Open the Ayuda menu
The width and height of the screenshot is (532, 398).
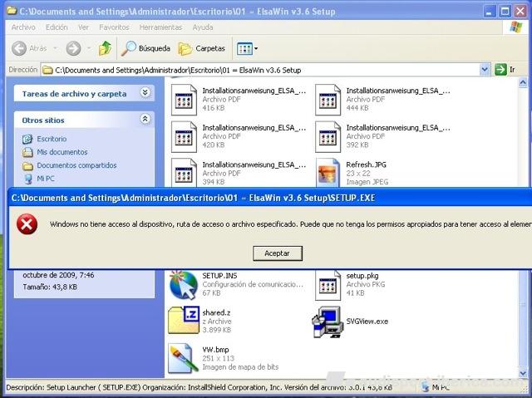203,27
